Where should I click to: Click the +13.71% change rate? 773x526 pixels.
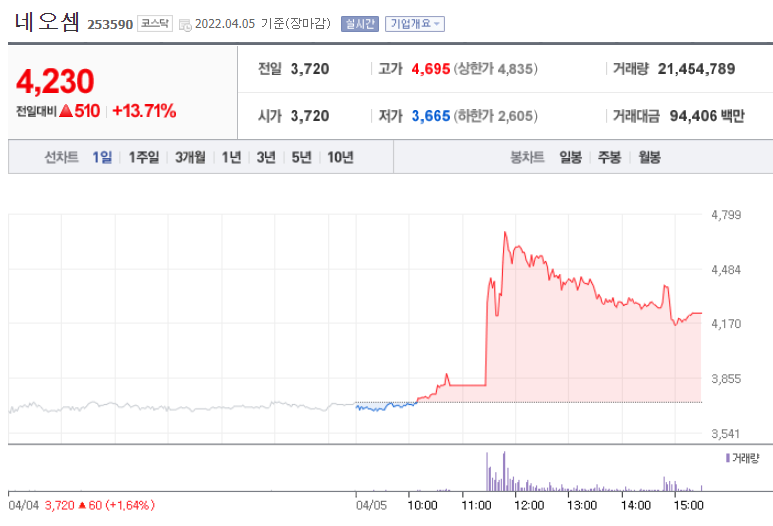[x=144, y=111]
